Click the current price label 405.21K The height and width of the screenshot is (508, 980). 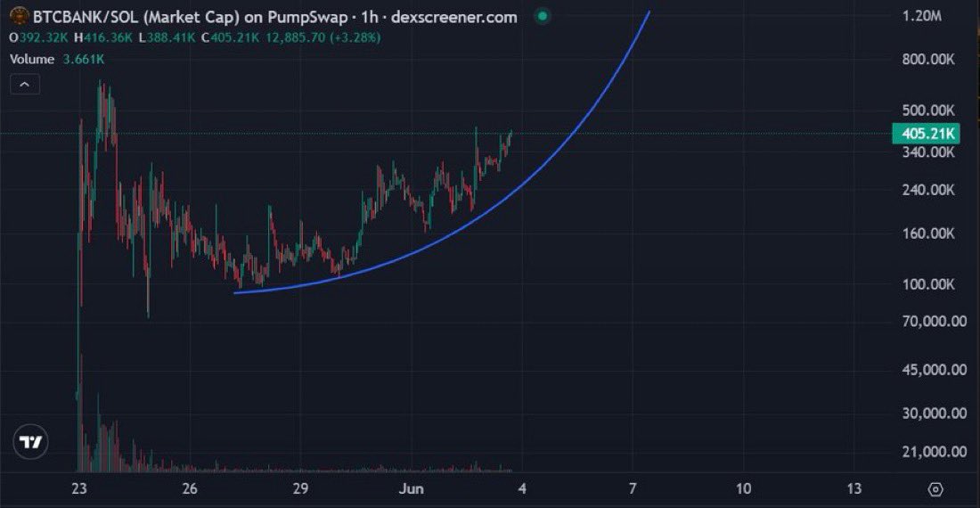coord(927,133)
